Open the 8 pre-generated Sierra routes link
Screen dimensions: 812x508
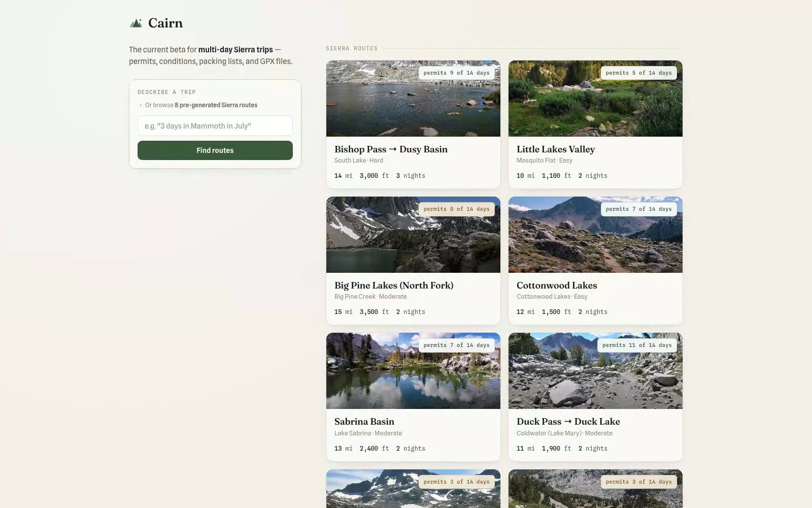pos(216,105)
